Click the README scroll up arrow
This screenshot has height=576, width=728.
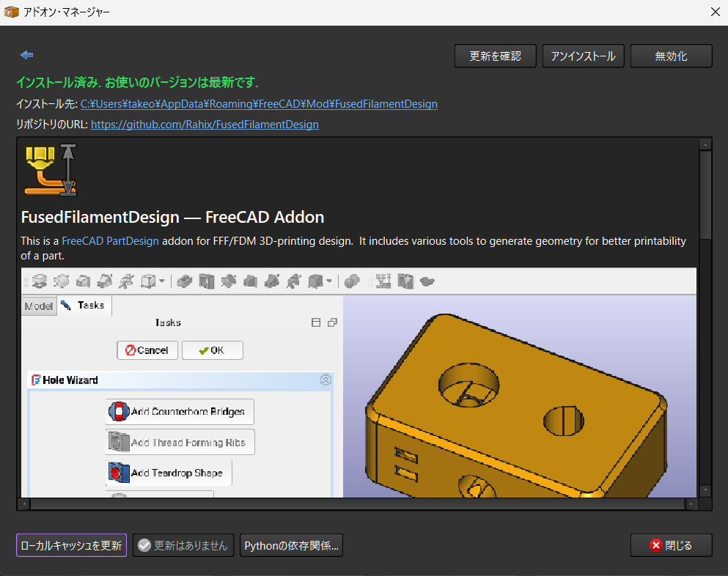(705, 144)
